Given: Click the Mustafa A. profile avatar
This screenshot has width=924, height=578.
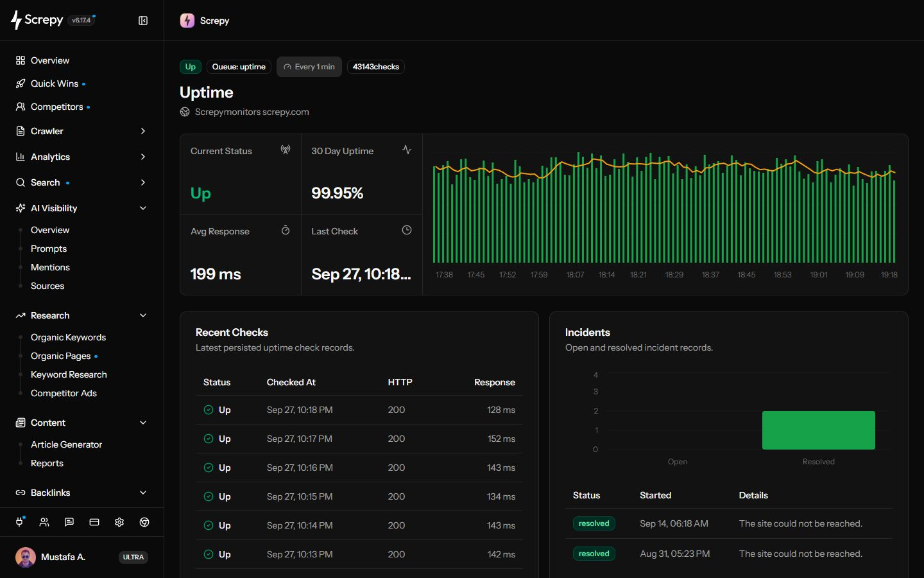Looking at the screenshot, I should 26,557.
